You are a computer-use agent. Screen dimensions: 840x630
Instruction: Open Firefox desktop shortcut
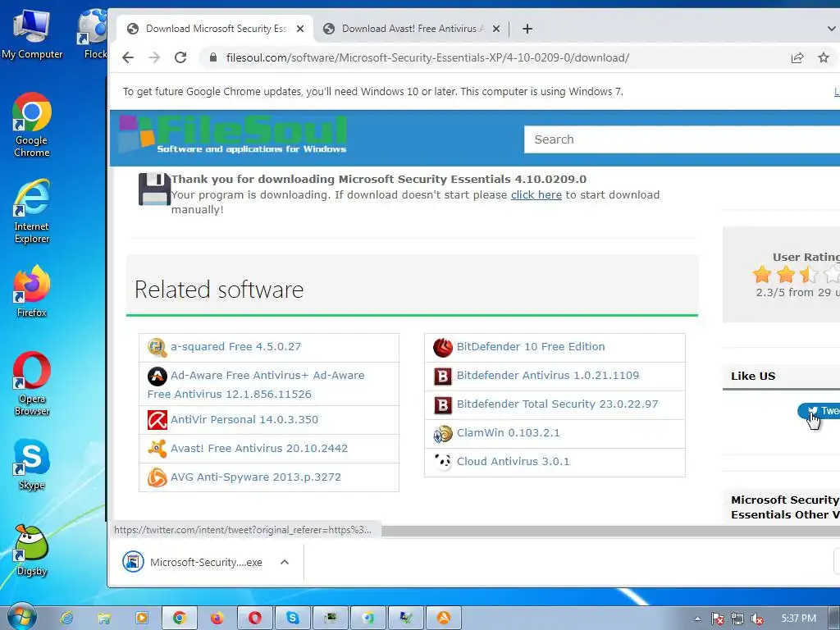click(32, 291)
